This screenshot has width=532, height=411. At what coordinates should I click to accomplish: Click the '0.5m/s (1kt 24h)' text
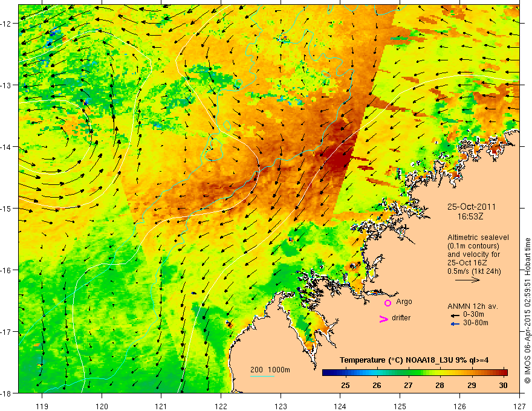point(474,271)
